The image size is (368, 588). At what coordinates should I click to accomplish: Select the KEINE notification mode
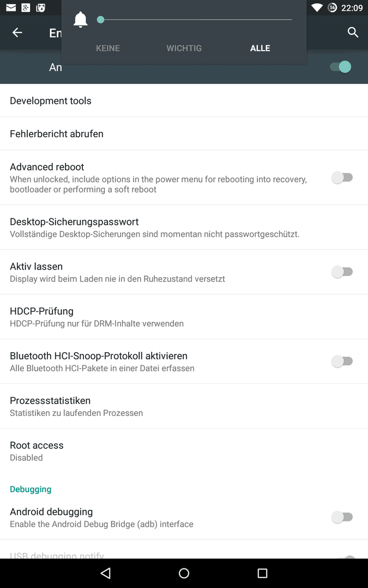click(108, 48)
